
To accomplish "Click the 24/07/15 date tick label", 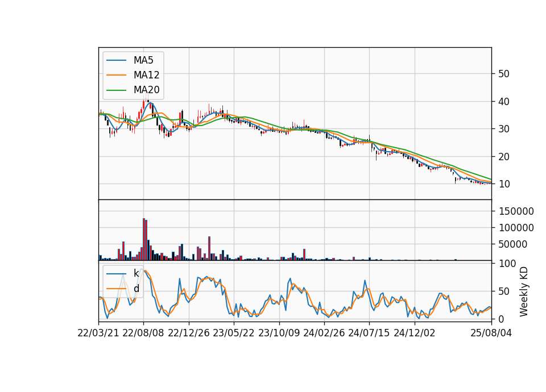I will tap(369, 333).
